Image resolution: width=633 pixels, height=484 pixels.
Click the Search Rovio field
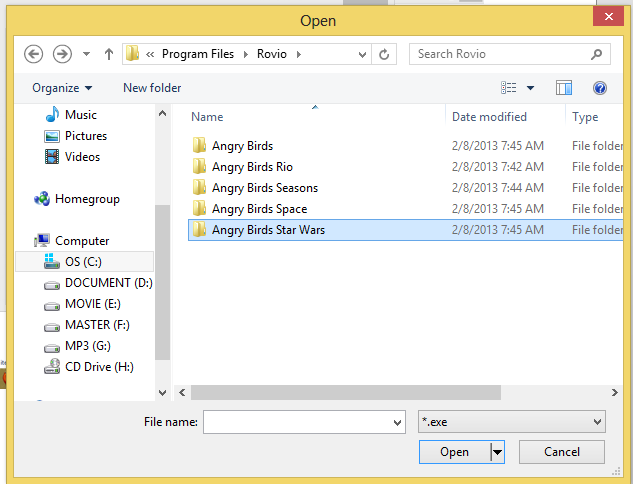tap(509, 54)
